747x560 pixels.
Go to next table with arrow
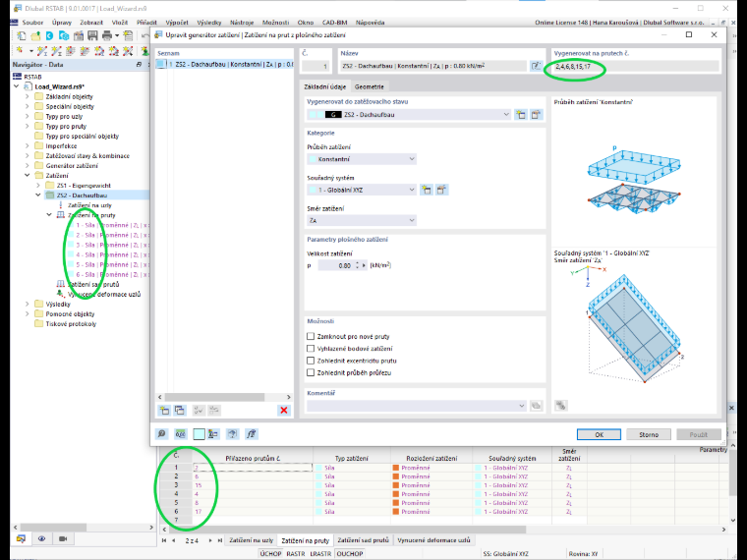[x=210, y=540]
